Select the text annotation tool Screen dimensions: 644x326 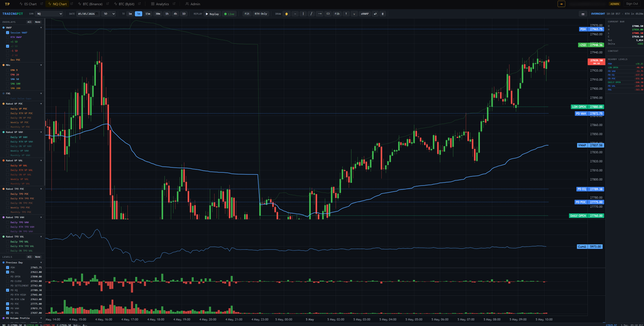[346, 13]
